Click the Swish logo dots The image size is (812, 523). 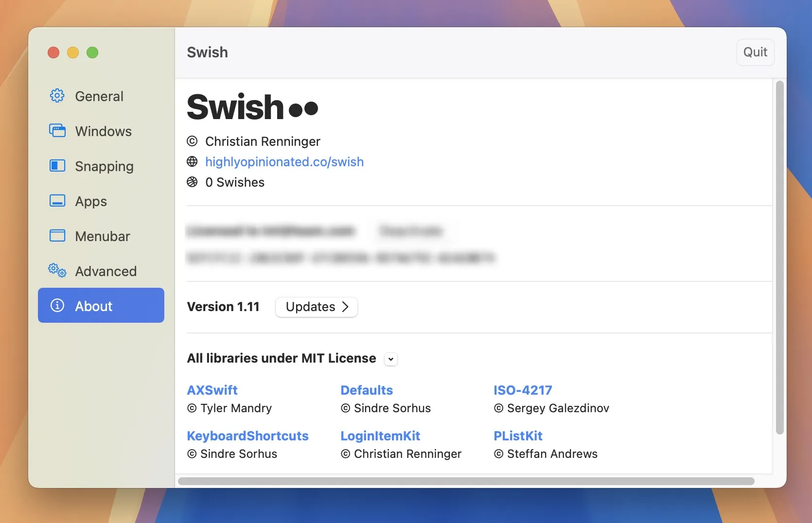pos(303,109)
